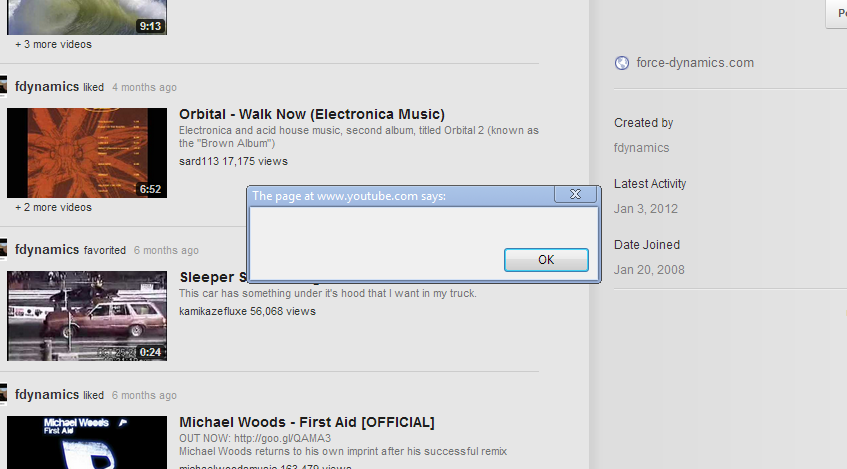847x469 pixels.
Task: Open the Orbital - Walk Now video thumbnail
Action: click(x=86, y=152)
